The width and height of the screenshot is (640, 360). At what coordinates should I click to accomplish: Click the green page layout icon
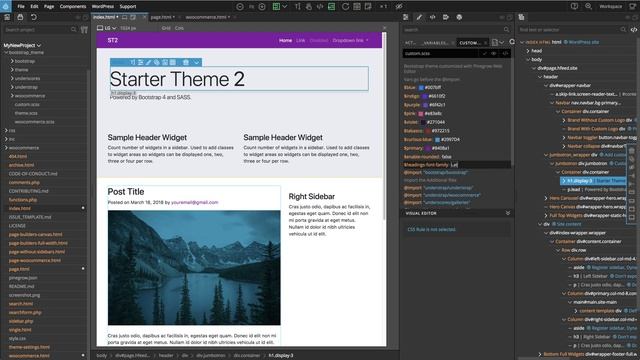pos(276,7)
